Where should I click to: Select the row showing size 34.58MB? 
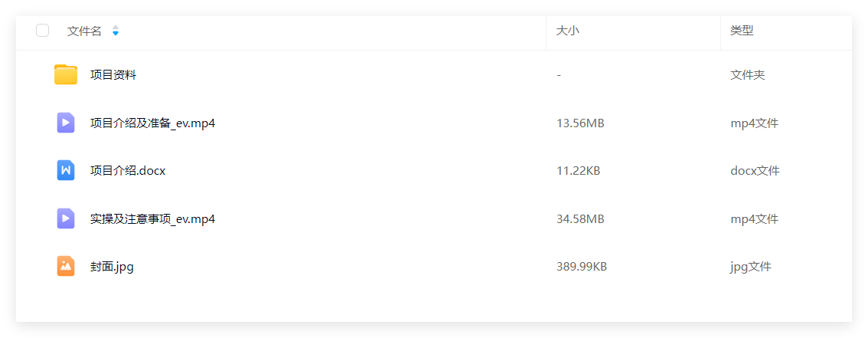(x=434, y=218)
